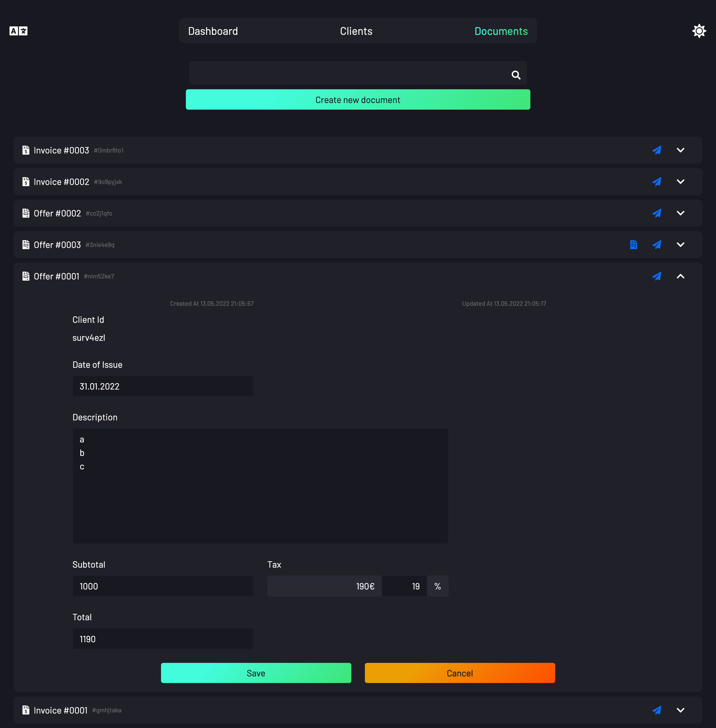Click the language translate icon
The image size is (716, 728).
point(18,31)
